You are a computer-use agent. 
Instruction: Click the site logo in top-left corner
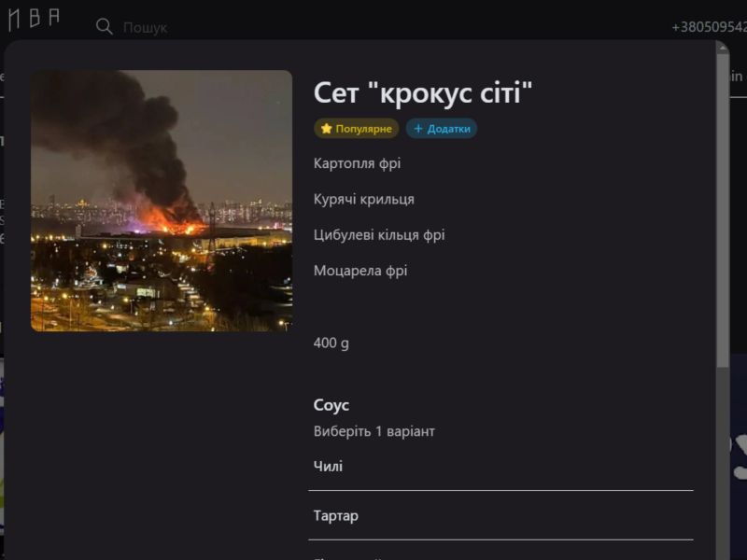34,19
